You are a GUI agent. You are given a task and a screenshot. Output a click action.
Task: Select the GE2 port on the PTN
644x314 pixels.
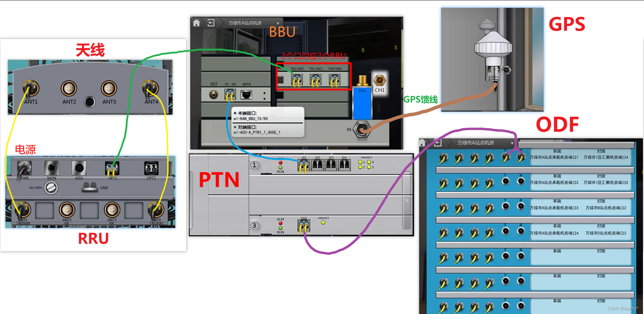click(x=317, y=165)
